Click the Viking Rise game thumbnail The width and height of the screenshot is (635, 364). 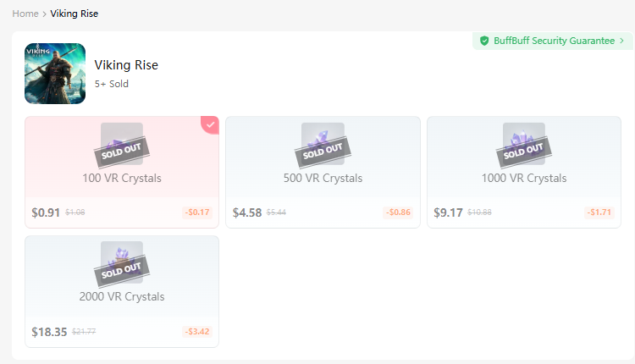click(55, 74)
